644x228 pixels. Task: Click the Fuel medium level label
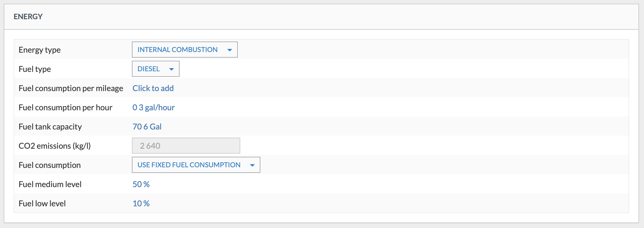pyautogui.click(x=50, y=184)
